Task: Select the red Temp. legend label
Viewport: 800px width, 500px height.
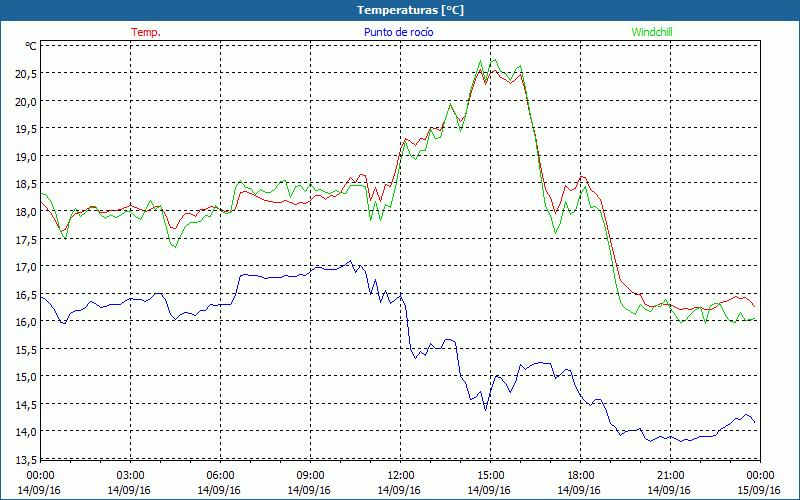Action: [146, 32]
